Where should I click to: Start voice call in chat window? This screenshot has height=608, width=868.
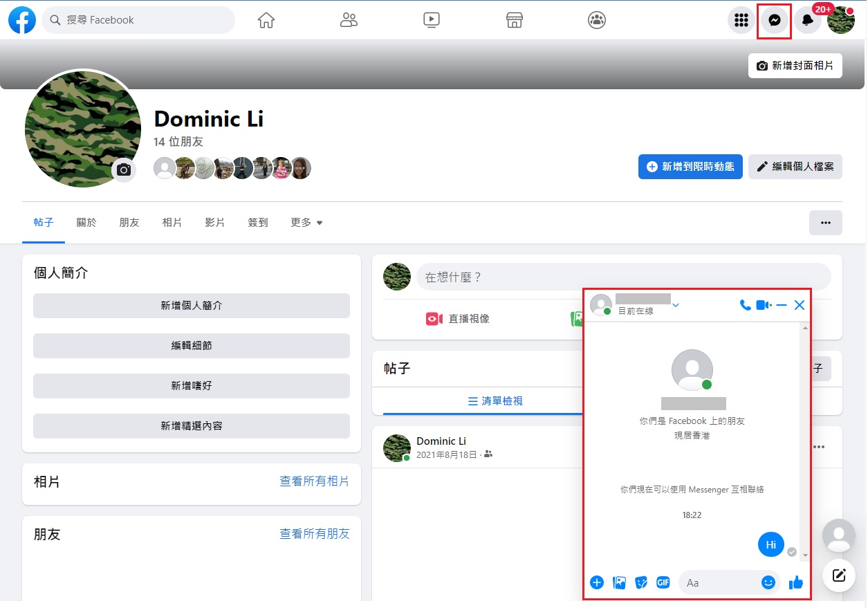pos(745,305)
